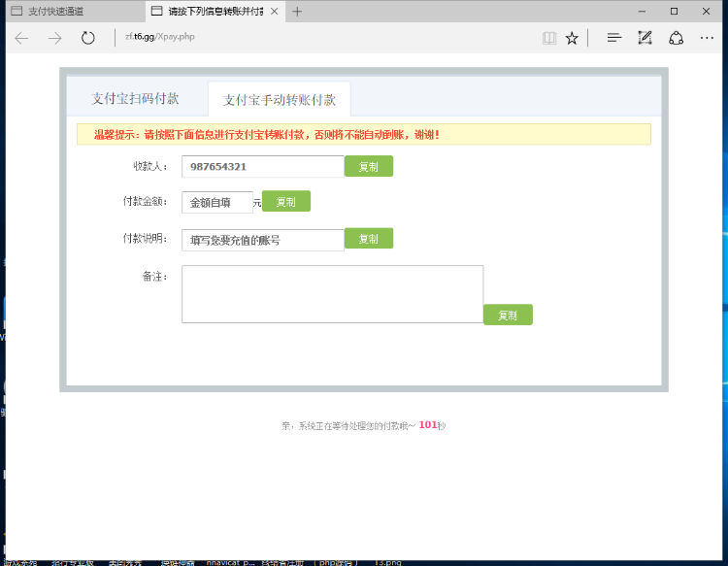
Task: Click the yellow 温馨提示 warning banner text
Action: 267,135
